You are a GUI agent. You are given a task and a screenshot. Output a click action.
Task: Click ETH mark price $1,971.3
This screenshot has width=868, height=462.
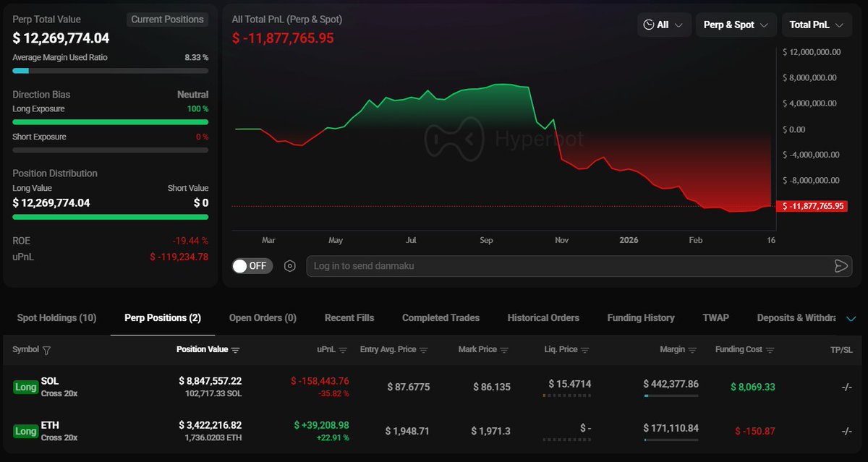point(490,431)
